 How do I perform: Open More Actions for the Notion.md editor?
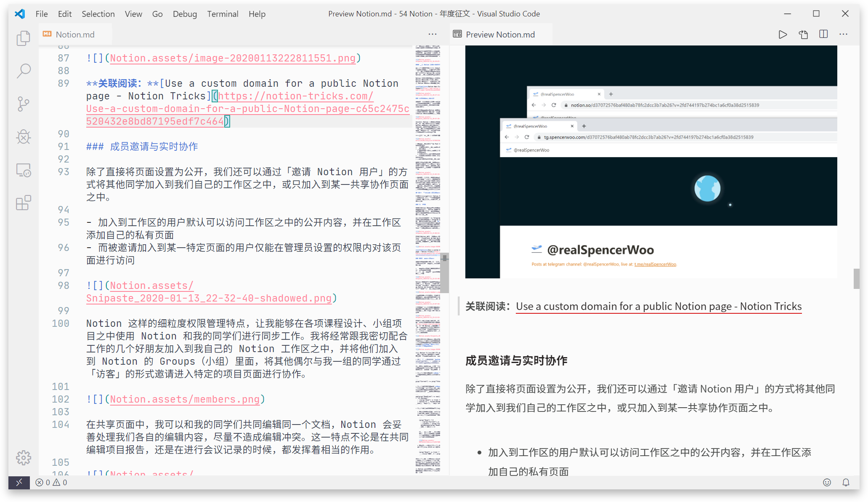tap(433, 35)
